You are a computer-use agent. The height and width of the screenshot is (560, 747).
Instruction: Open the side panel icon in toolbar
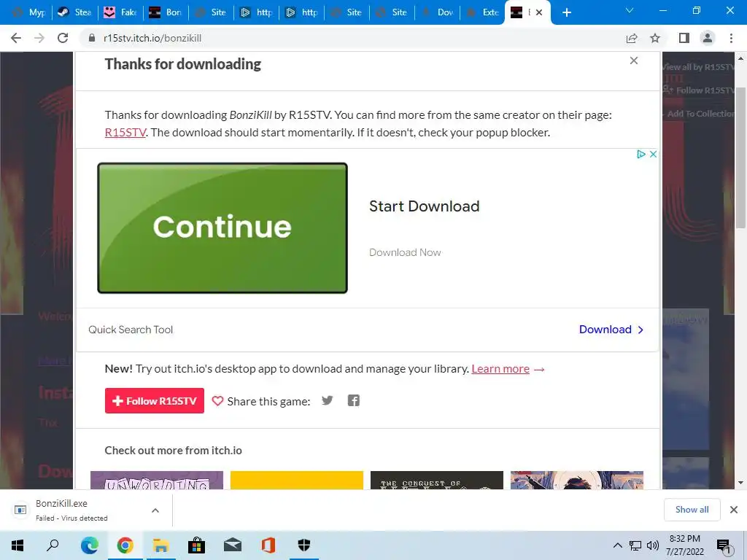(x=684, y=38)
